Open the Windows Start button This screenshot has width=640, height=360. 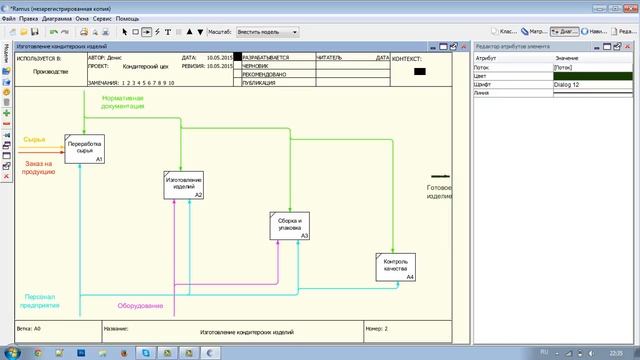coord(12,353)
